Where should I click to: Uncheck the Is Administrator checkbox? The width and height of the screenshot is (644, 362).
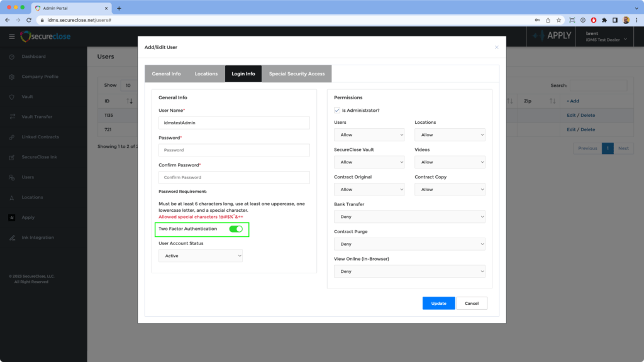tap(337, 110)
